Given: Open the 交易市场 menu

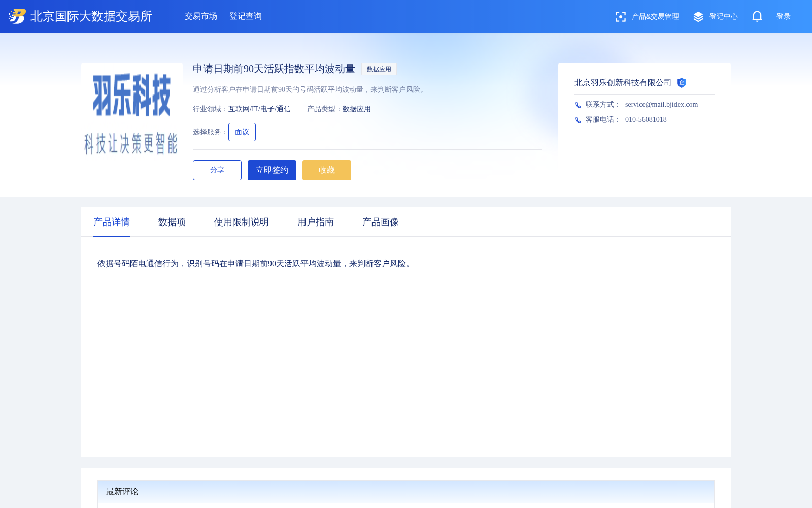Looking at the screenshot, I should click(201, 16).
